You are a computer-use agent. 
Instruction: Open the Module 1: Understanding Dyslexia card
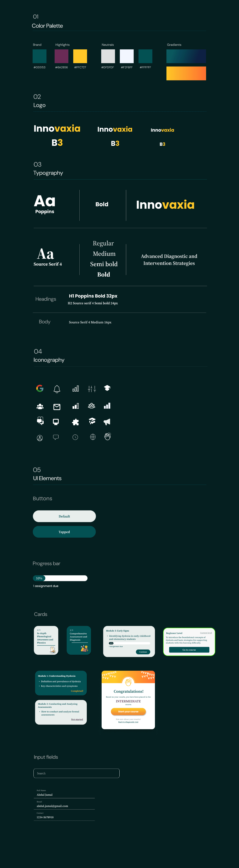click(x=61, y=683)
